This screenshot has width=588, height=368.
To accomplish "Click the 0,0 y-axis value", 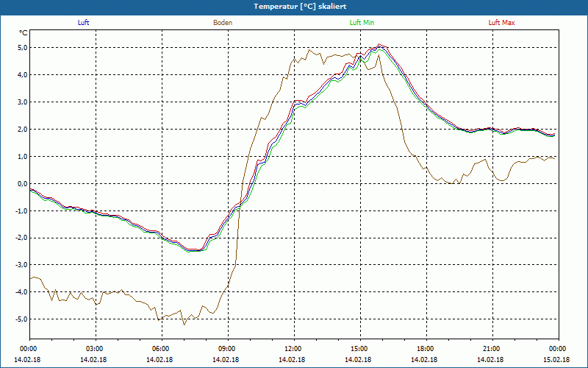I will 23,183.
